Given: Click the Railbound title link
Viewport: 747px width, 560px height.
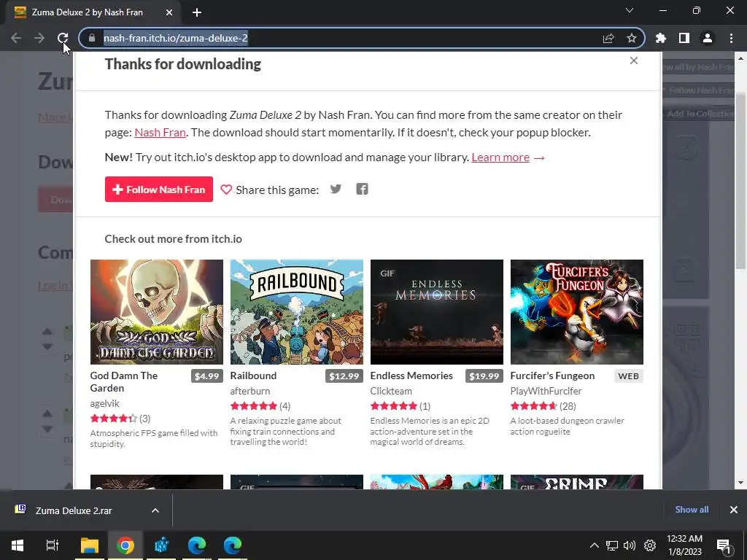Looking at the screenshot, I should tap(253, 376).
